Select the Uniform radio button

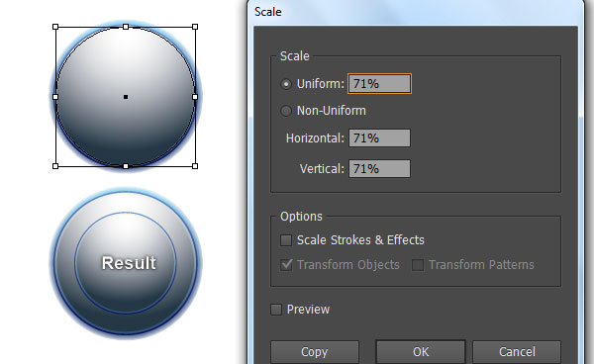click(x=286, y=84)
